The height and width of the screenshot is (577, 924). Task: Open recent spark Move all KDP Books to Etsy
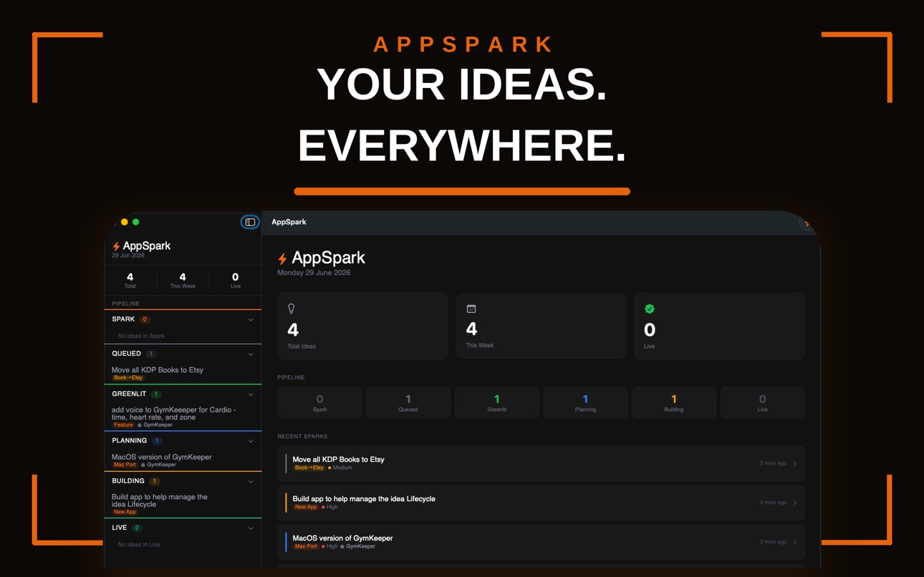pyautogui.click(x=541, y=463)
